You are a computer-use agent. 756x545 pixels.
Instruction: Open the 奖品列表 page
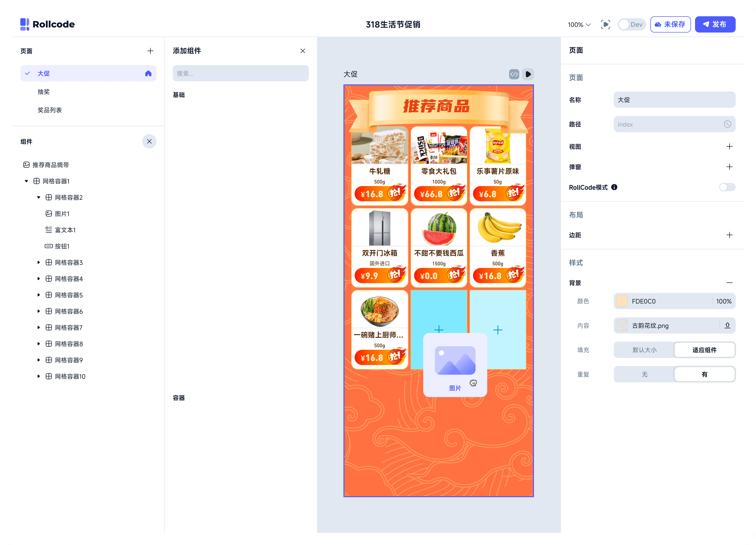point(50,110)
